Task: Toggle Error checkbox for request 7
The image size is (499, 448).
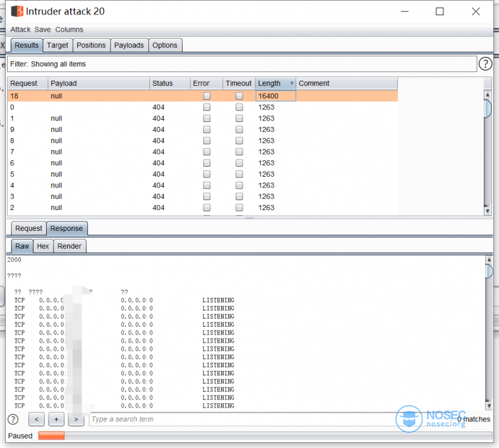Action: (207, 151)
